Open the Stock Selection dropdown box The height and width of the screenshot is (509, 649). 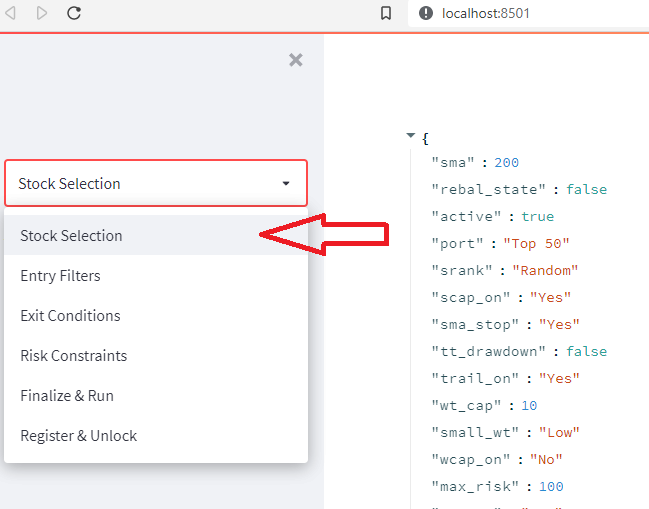[156, 183]
